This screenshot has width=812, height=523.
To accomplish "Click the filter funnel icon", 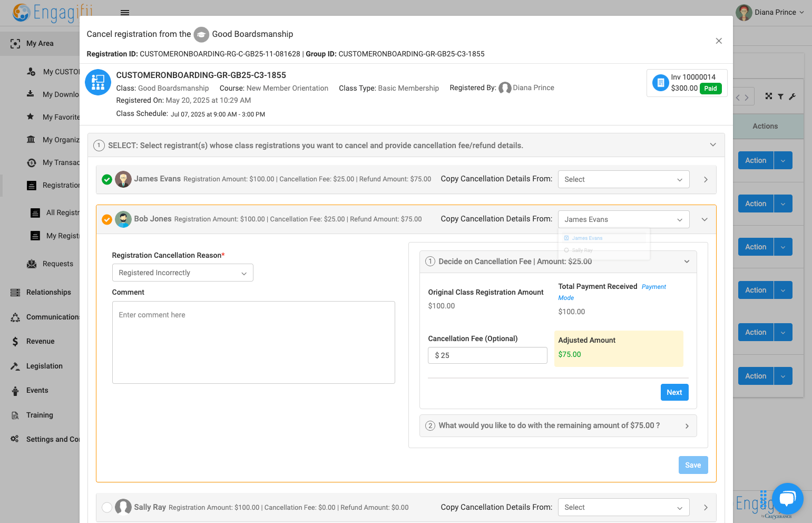I will (780, 96).
